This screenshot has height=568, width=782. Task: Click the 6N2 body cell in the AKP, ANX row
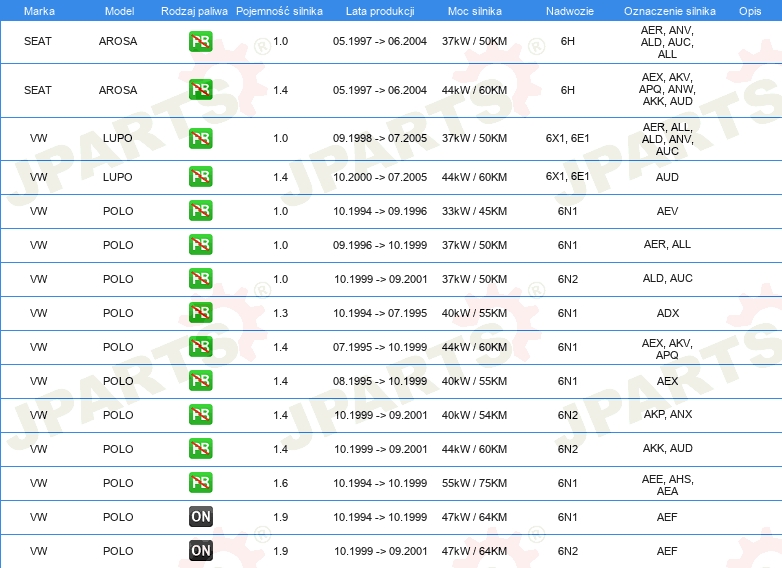568,415
